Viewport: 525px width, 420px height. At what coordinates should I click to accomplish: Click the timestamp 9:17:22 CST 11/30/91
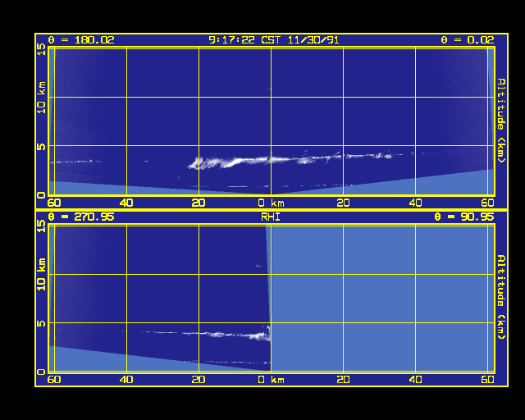click(x=274, y=40)
